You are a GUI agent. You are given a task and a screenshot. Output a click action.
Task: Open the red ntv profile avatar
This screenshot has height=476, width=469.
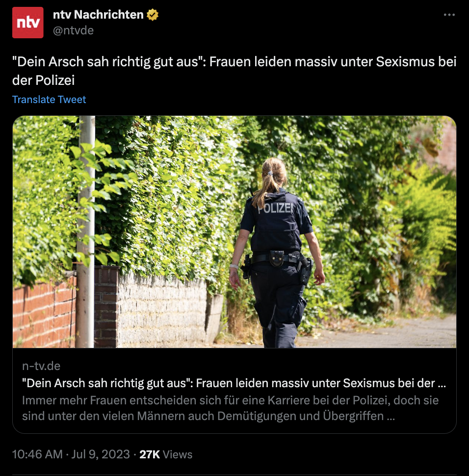coord(27,23)
